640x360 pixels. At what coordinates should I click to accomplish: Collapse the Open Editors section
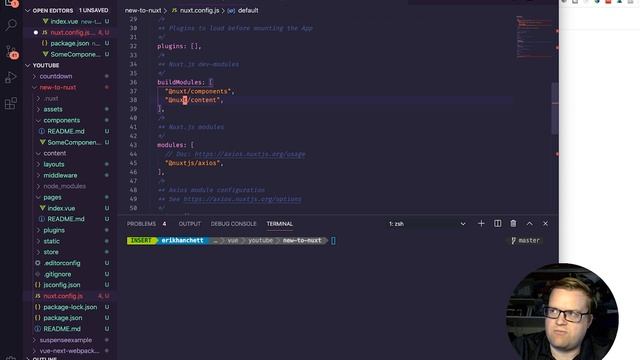[x=28, y=11]
